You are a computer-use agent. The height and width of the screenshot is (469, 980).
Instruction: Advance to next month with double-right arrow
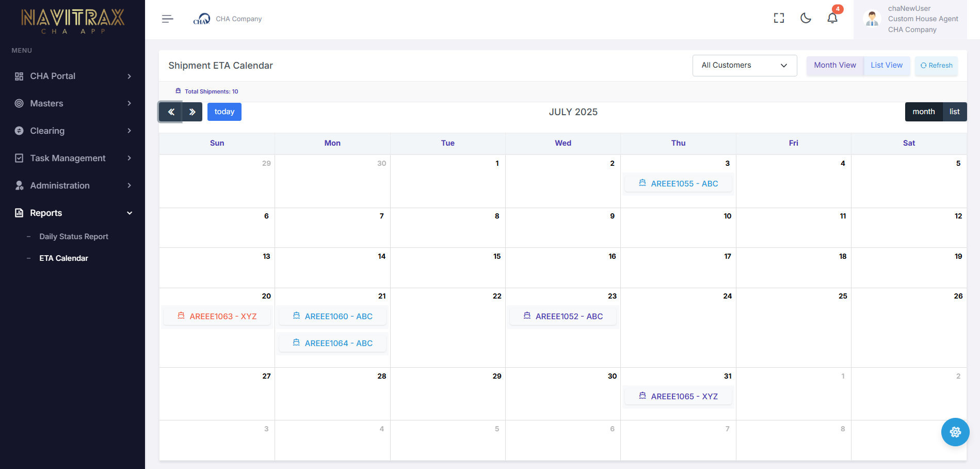coord(192,112)
